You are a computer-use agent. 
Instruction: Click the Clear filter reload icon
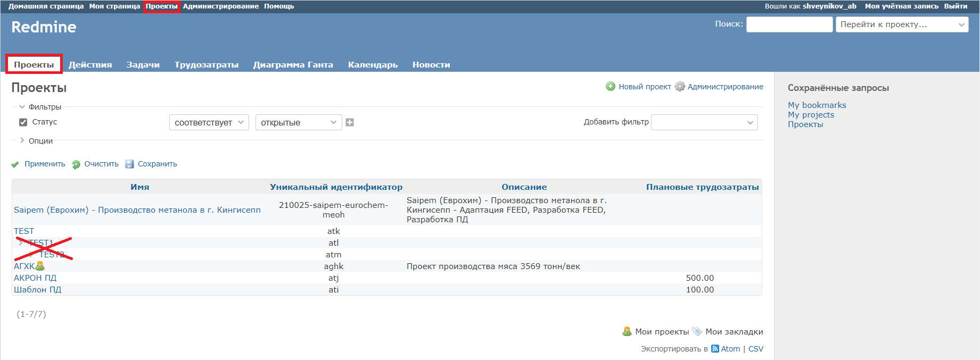pos(76,164)
